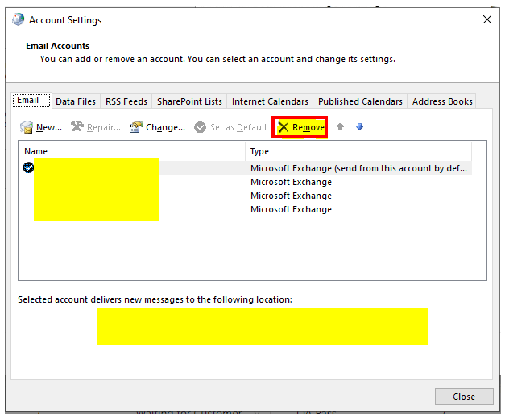The image size is (505, 420).
Task: Click the New... button label
Action: 49,127
